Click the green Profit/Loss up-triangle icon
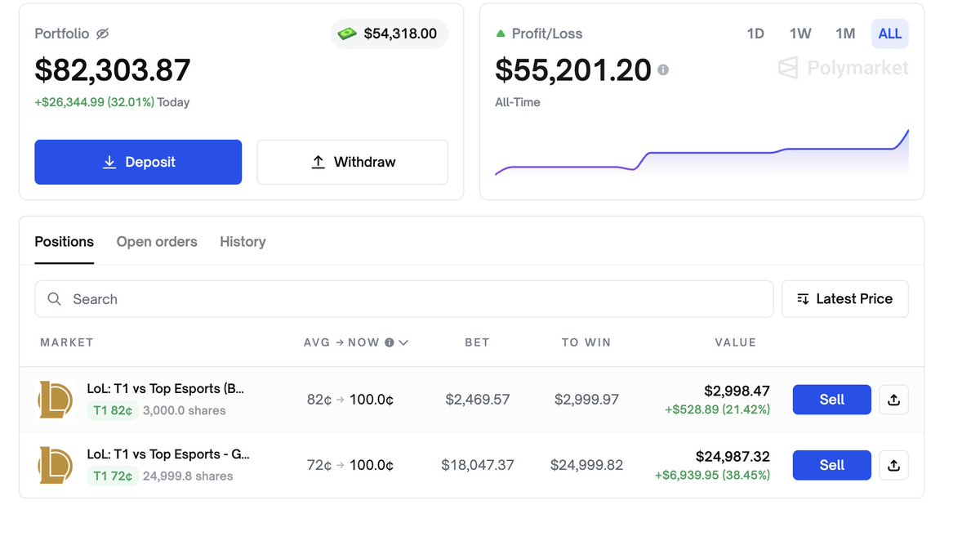980x550 pixels. click(501, 34)
